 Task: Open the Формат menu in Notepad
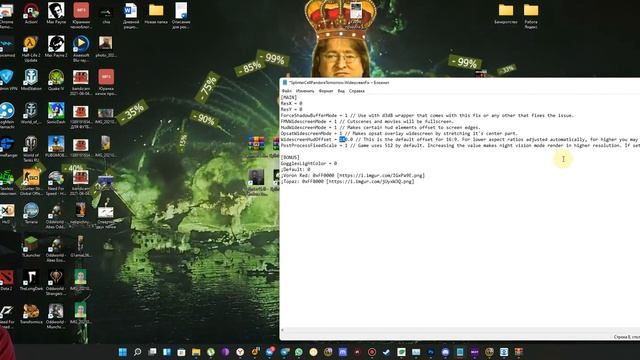(326, 91)
